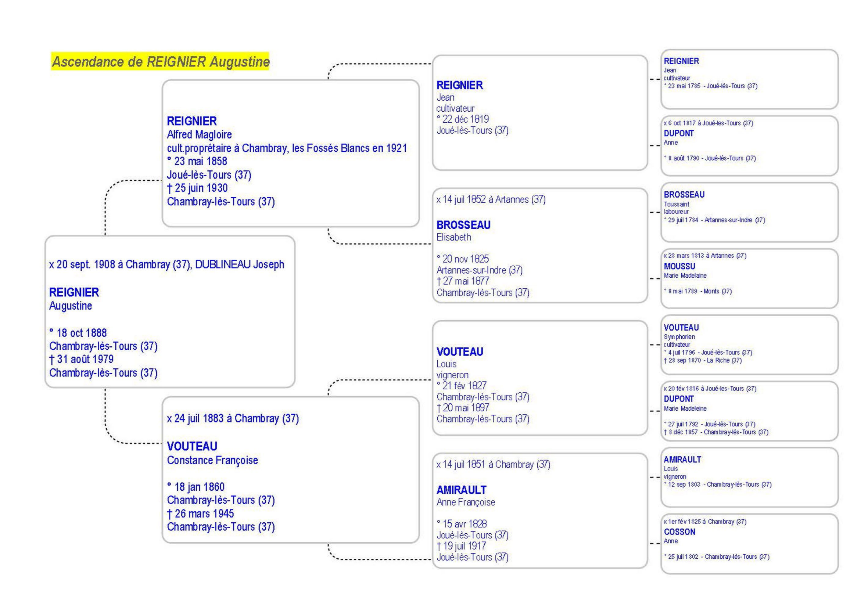Click death date '31 août 1979'
This screenshot has height=609, width=868.
pyautogui.click(x=81, y=359)
